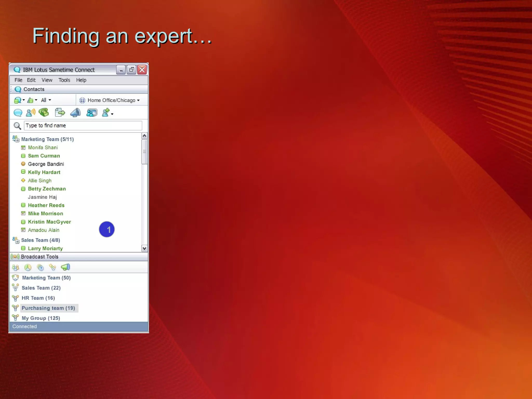The height and width of the screenshot is (399, 532).
Task: Open the View menu
Action: 47,80
